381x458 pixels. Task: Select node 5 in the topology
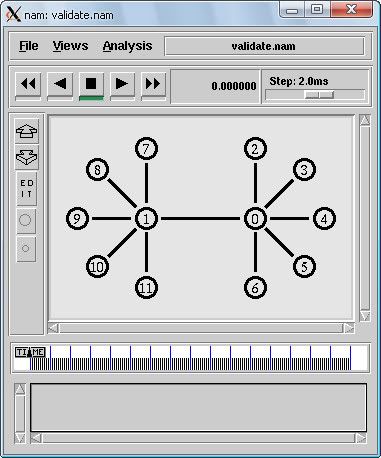pyautogui.click(x=304, y=267)
